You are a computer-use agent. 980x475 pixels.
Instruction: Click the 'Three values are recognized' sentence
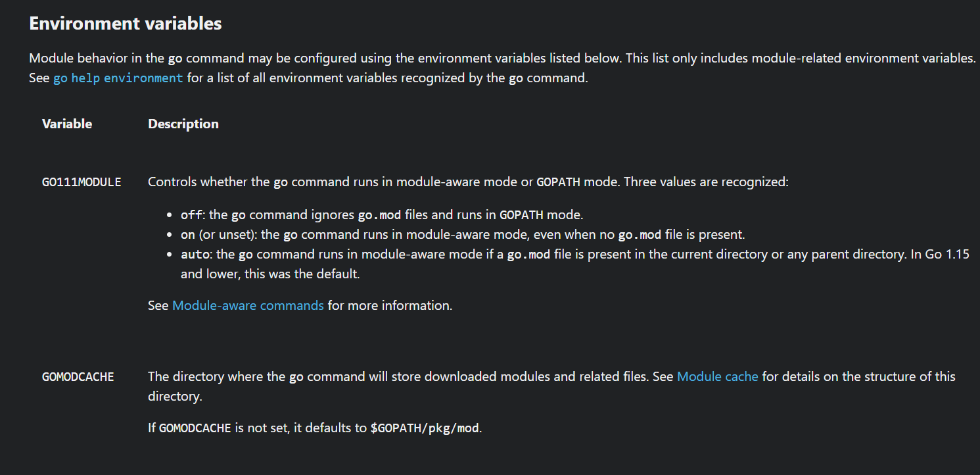705,182
